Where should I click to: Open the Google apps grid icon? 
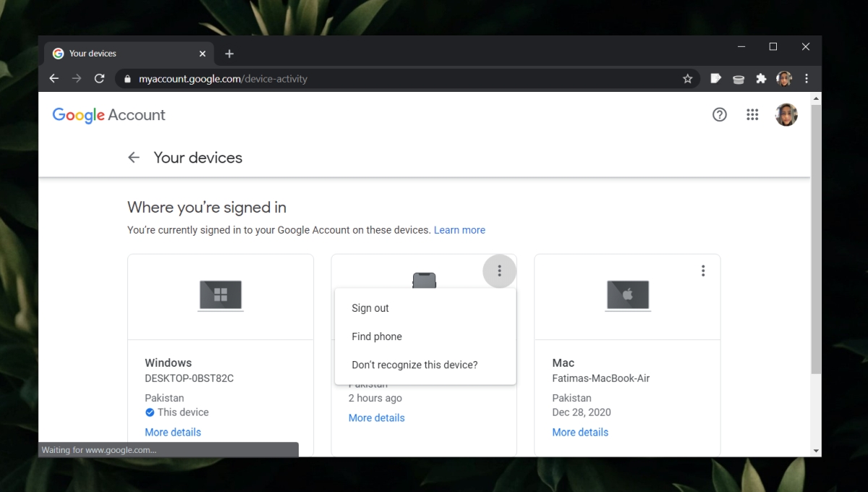pyautogui.click(x=752, y=114)
